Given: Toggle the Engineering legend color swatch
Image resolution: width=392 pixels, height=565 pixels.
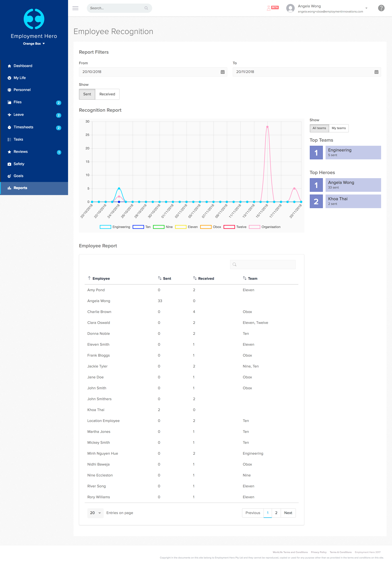Looking at the screenshot, I should (x=105, y=227).
